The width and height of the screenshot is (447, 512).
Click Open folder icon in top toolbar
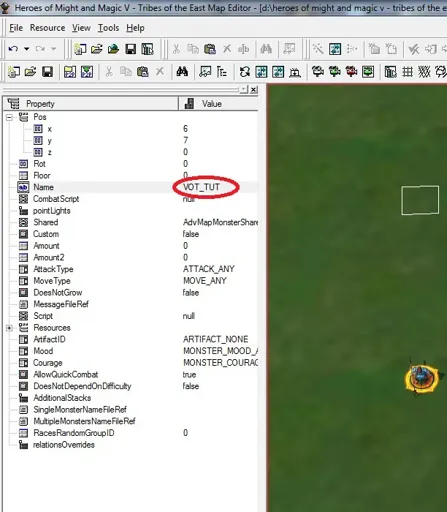point(97,49)
